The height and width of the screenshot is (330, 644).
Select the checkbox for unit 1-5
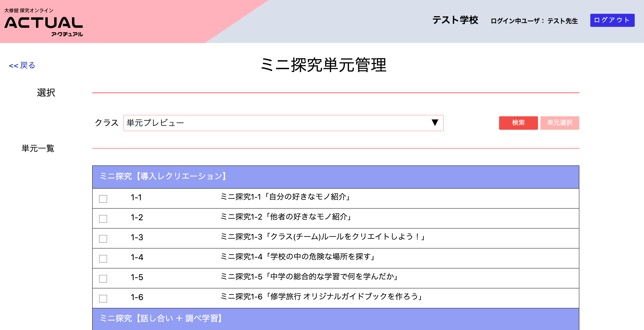pyautogui.click(x=103, y=279)
